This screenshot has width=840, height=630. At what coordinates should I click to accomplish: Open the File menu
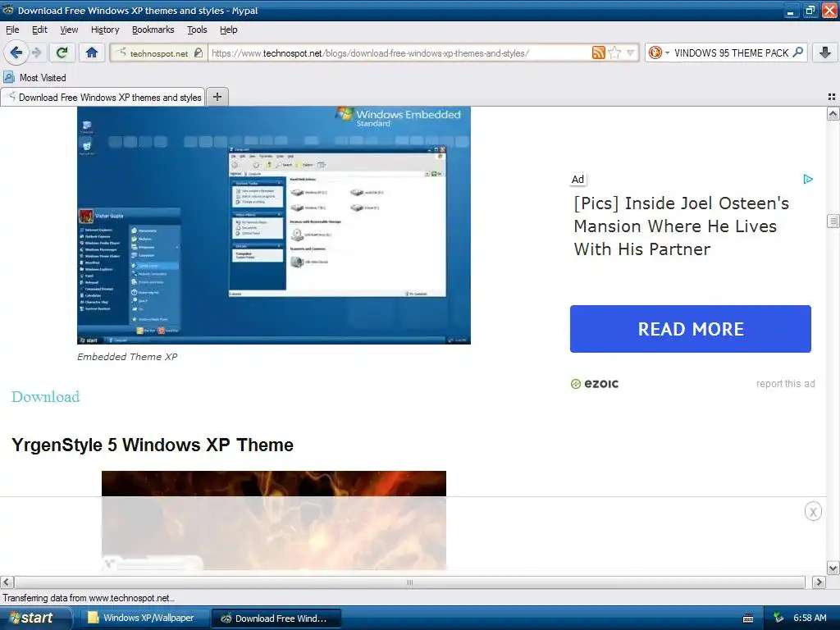click(x=12, y=30)
